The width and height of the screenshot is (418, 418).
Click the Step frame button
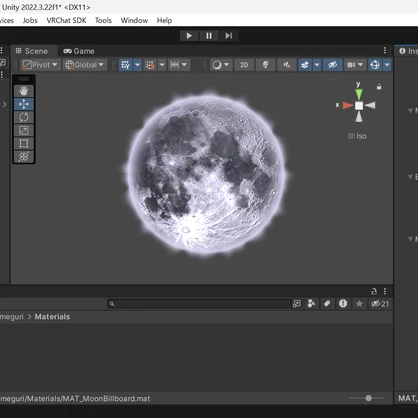click(228, 36)
